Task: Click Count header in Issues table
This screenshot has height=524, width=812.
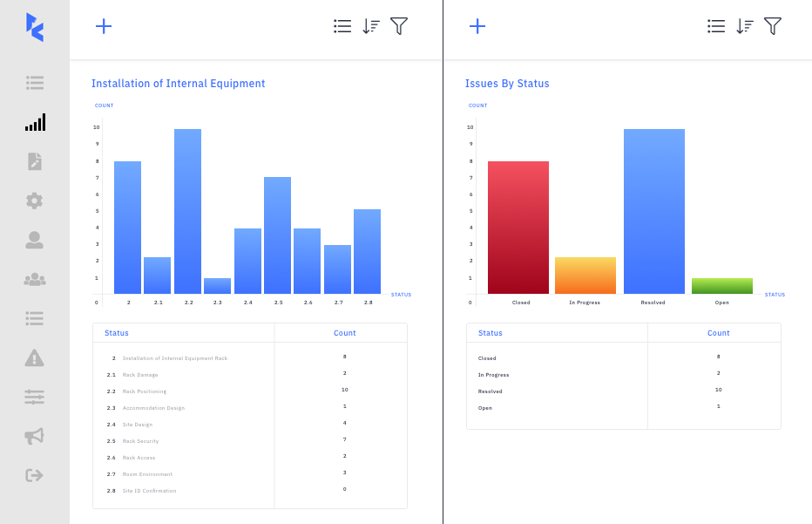Action: coord(718,333)
